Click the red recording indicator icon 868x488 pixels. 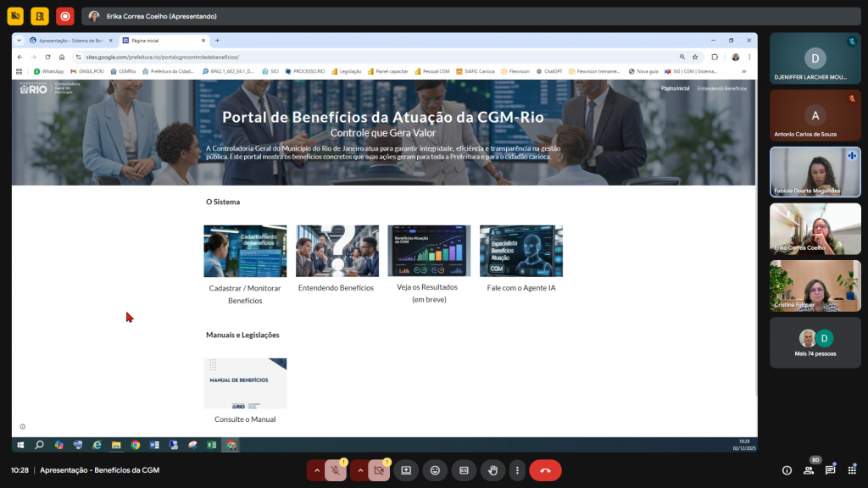[x=64, y=16]
